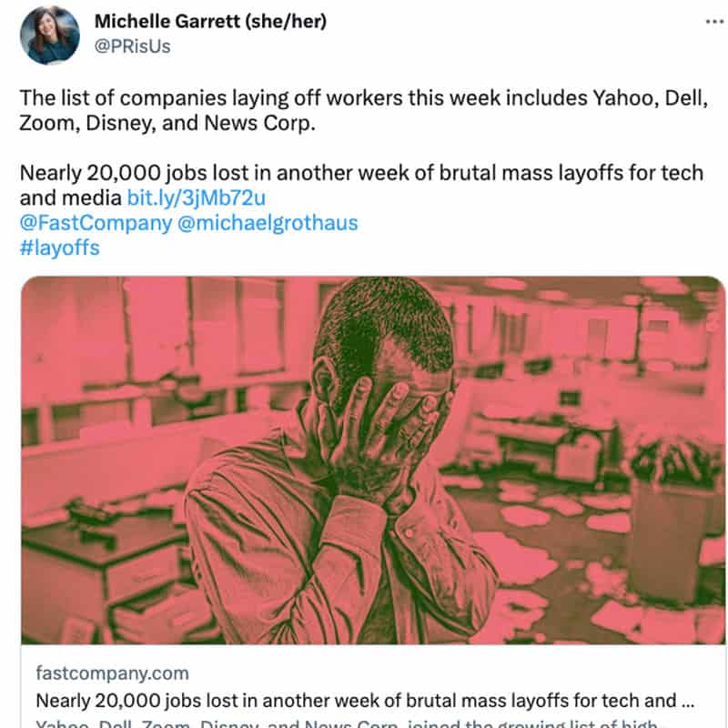This screenshot has width=728, height=728.
Task: Open the tweet's more options ellipsis
Action: [x=715, y=22]
